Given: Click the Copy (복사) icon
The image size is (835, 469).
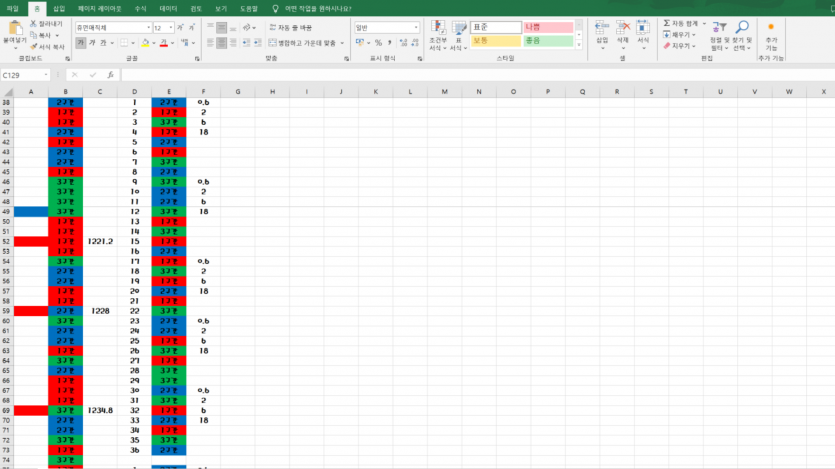Looking at the screenshot, I should [x=33, y=35].
